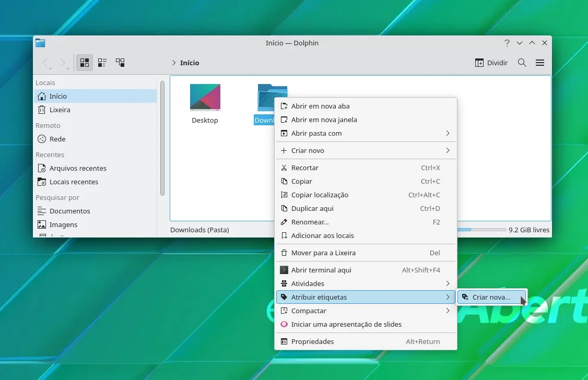Select the Desktop folder thumbnail
The height and width of the screenshot is (380, 588).
point(205,98)
